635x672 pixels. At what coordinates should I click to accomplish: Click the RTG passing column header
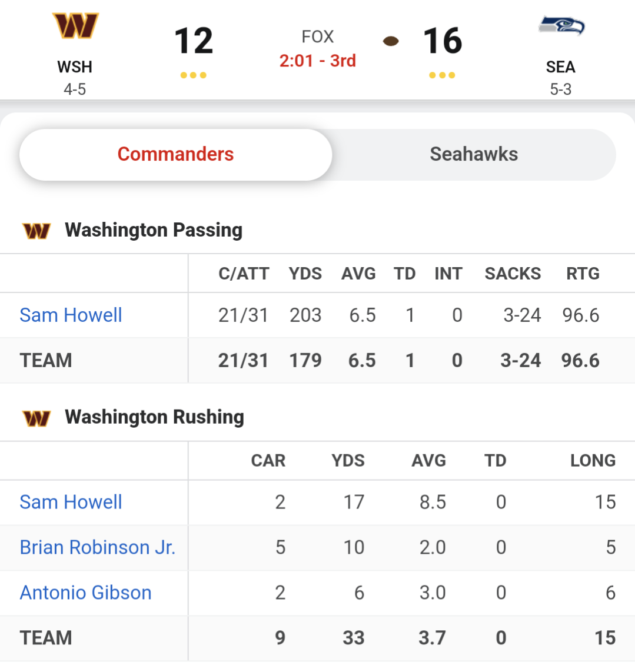tap(583, 274)
